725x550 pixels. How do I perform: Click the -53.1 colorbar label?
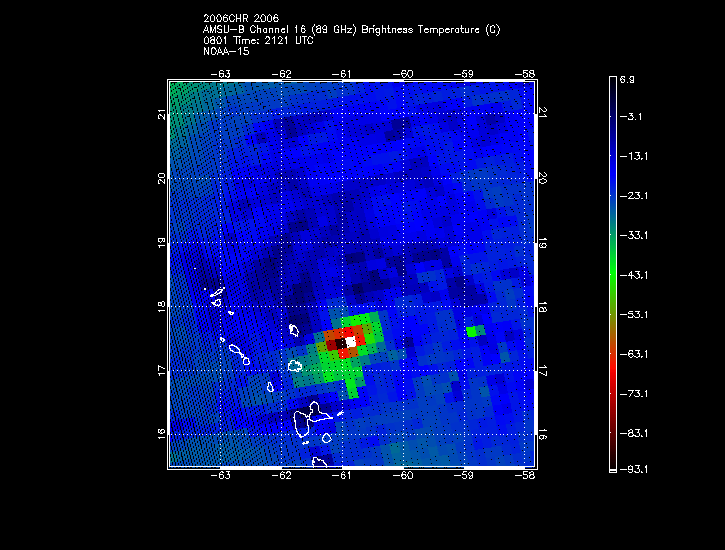pos(634,315)
